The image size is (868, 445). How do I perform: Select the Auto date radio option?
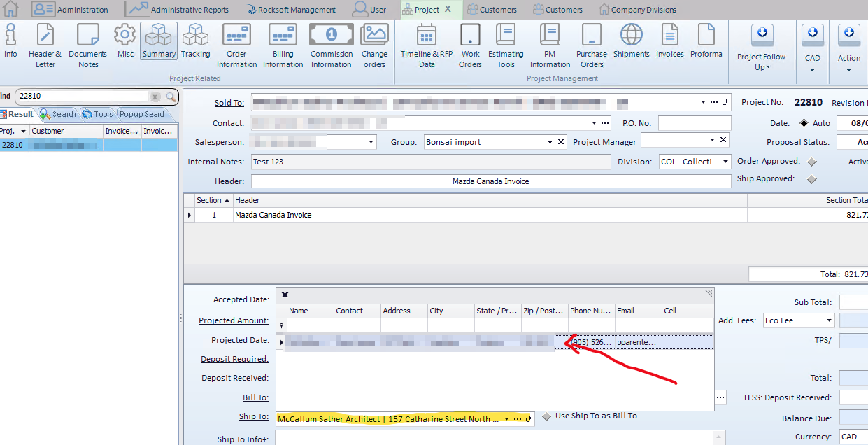(x=803, y=123)
